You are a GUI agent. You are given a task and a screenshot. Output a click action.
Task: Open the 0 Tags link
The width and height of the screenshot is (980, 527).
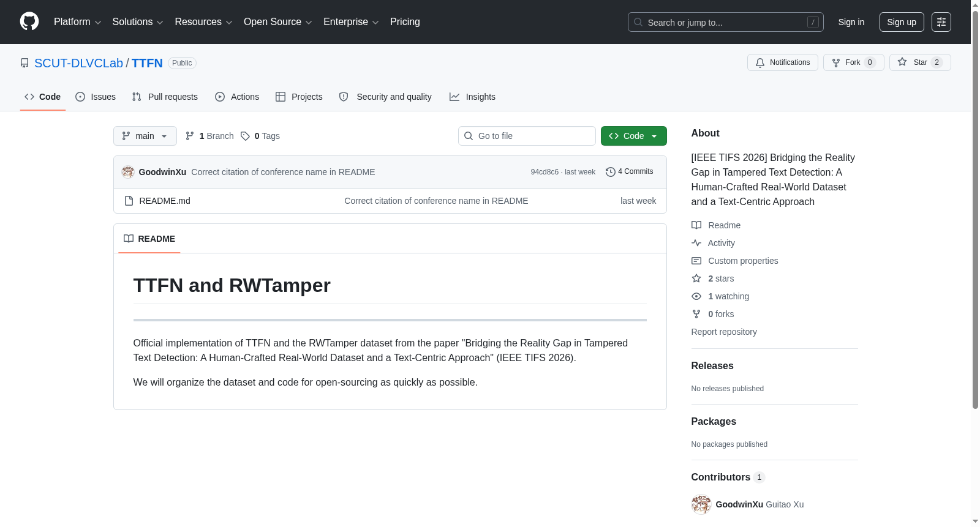[260, 136]
